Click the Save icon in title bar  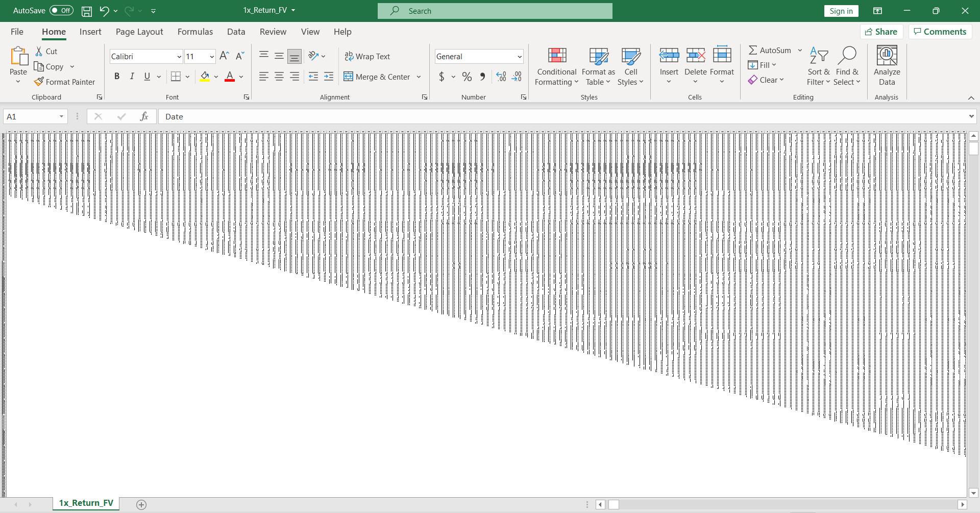coord(87,11)
